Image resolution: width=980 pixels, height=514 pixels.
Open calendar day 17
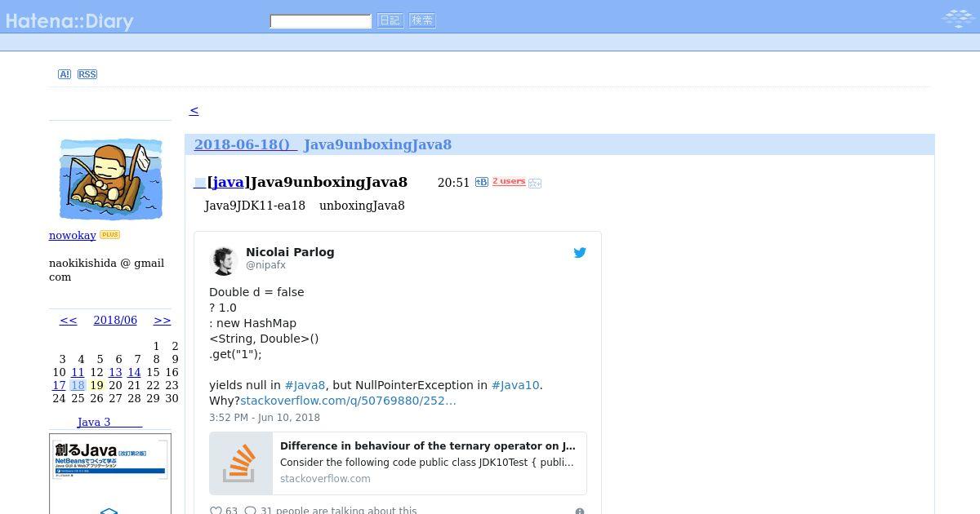coord(59,385)
